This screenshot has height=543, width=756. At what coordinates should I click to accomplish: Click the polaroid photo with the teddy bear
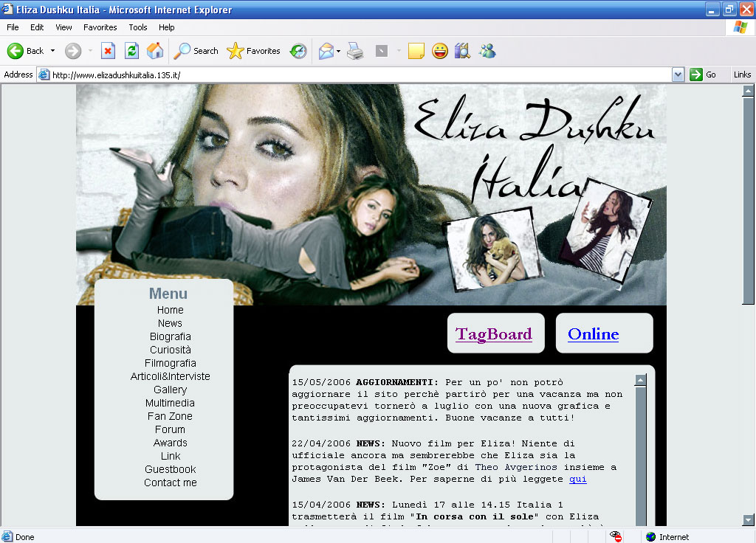(x=492, y=249)
